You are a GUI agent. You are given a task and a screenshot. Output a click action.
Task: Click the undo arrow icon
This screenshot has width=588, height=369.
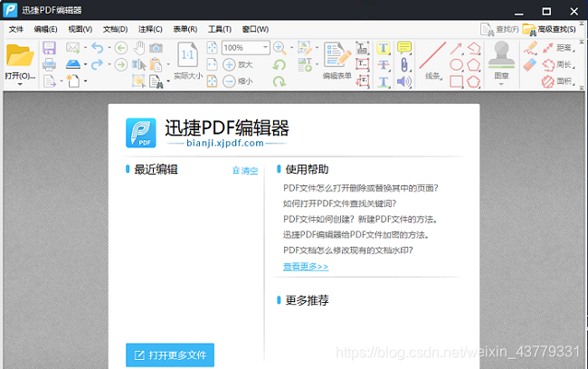coord(98,48)
